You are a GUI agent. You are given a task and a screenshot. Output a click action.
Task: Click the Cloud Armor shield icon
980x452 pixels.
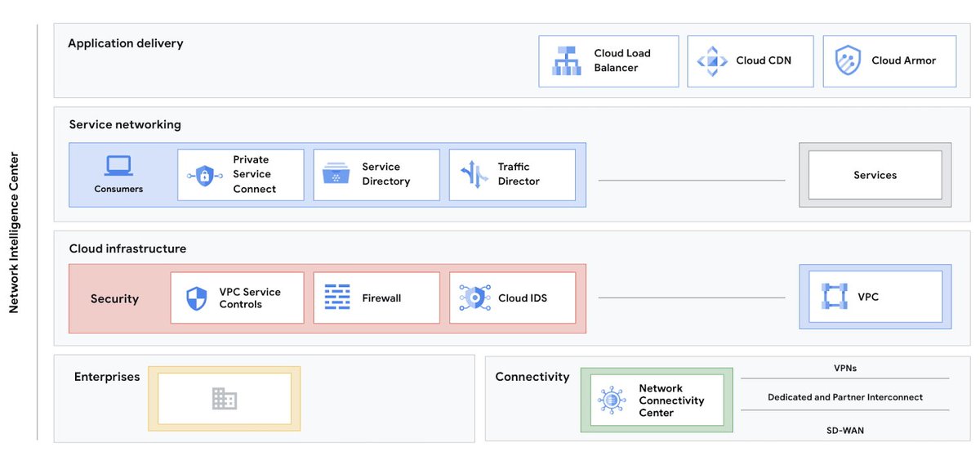coord(848,60)
